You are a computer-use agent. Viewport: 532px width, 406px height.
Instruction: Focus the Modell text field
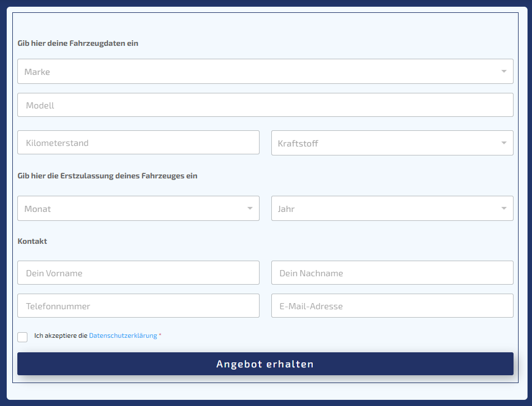[x=265, y=105]
